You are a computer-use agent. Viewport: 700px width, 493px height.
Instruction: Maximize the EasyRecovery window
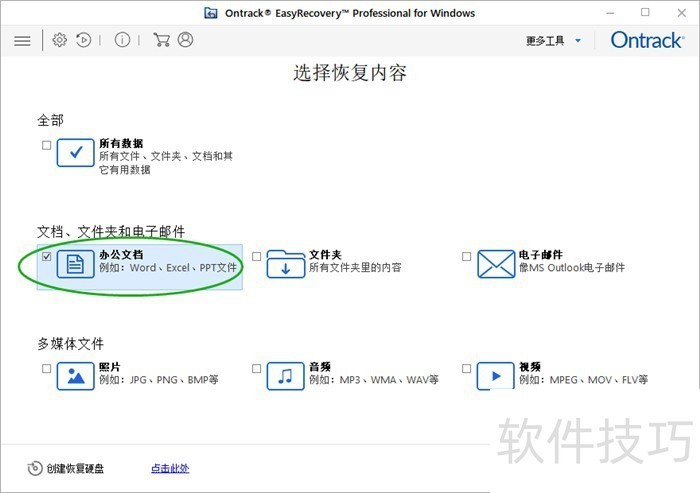click(x=645, y=13)
